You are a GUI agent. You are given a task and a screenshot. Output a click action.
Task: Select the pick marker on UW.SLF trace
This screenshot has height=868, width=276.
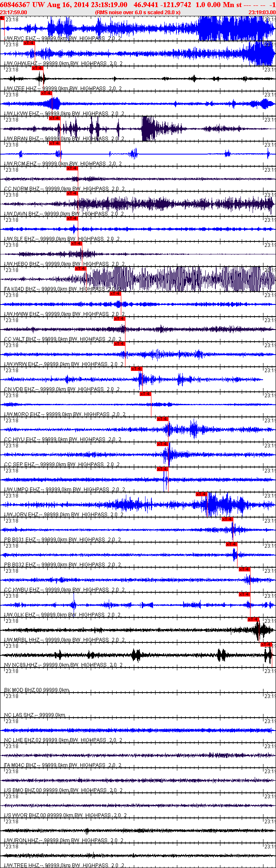(72, 218)
